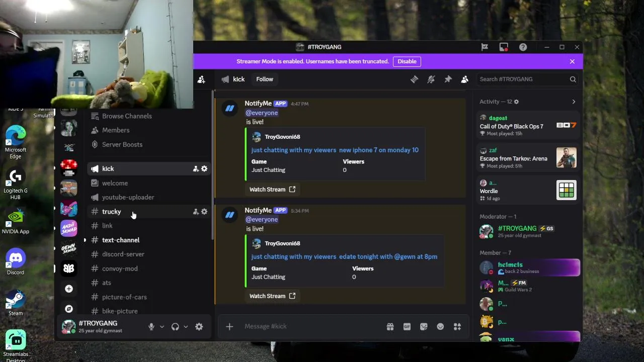Click the notification settings bell-slash icon

pyautogui.click(x=431, y=79)
